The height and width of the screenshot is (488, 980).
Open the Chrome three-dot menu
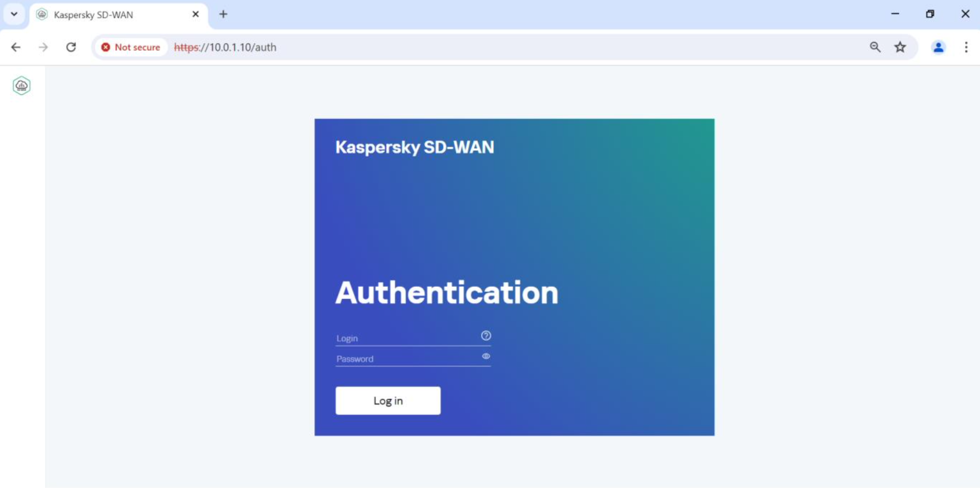pyautogui.click(x=966, y=47)
